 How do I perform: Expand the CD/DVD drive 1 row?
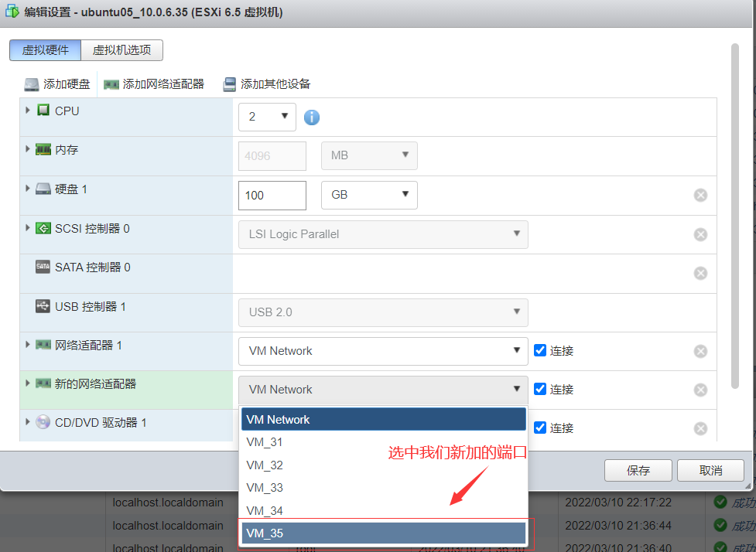(28, 422)
